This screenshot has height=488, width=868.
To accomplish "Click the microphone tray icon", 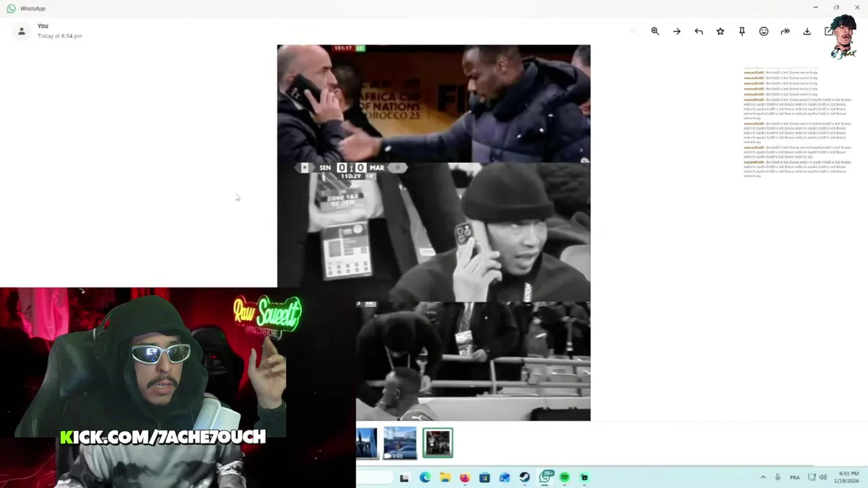I will pyautogui.click(x=778, y=478).
